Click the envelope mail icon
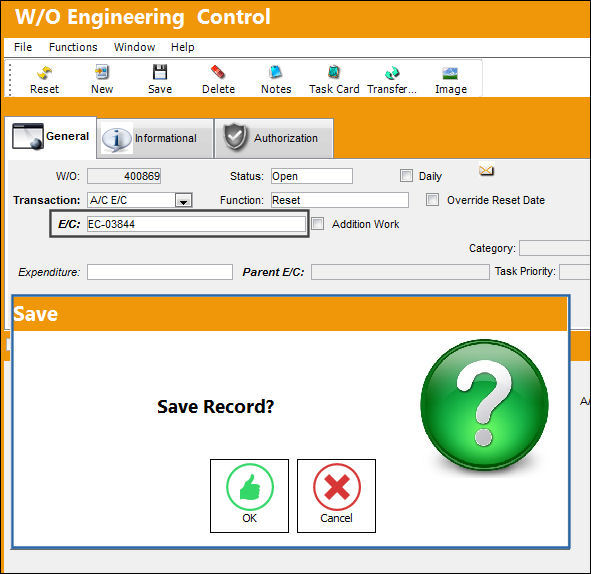This screenshot has height=574, width=591. tap(486, 171)
